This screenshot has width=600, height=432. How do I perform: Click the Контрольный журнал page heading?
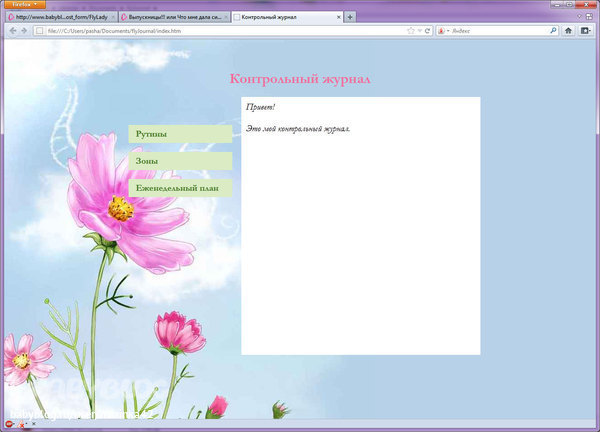pos(300,79)
